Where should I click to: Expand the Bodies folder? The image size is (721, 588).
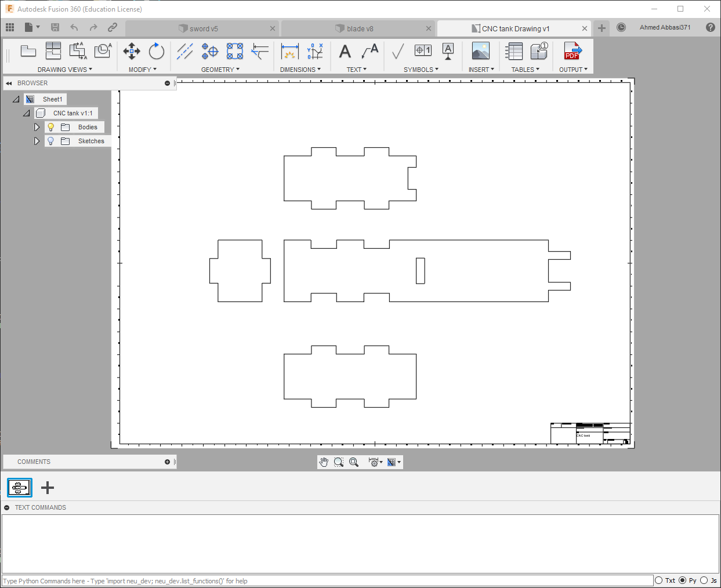pos(37,127)
